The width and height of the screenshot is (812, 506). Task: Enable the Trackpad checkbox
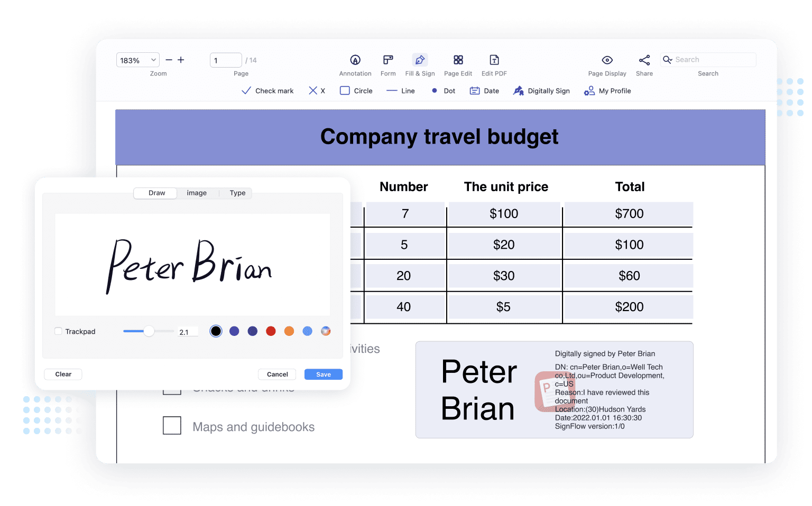(59, 331)
